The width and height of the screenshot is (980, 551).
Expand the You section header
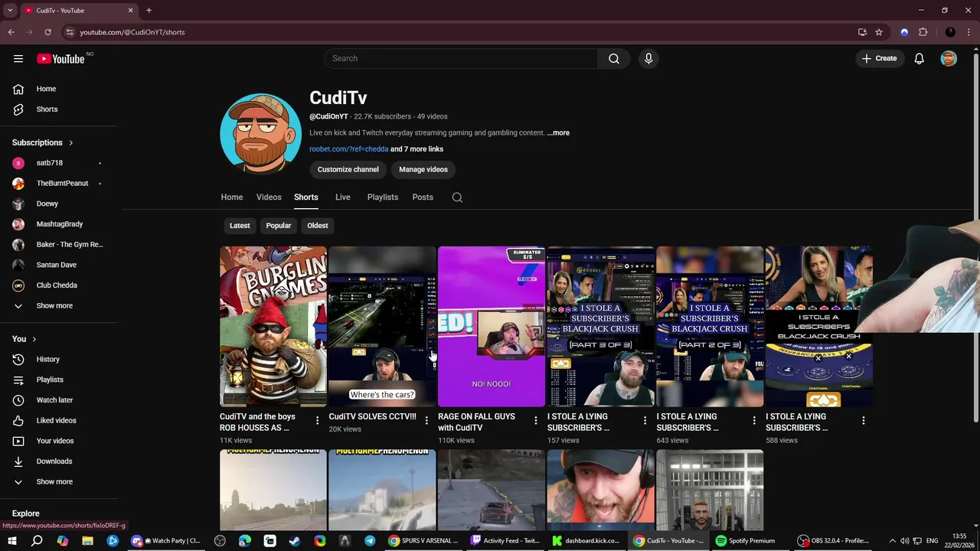tap(24, 339)
